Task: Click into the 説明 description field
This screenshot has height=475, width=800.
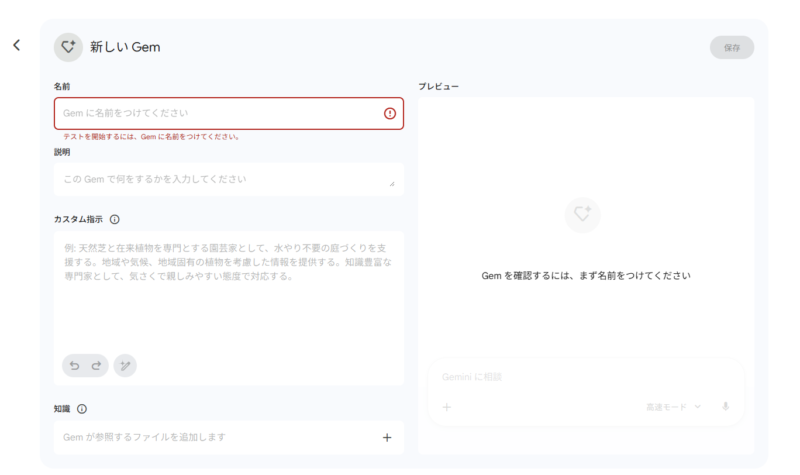Action: (220, 179)
